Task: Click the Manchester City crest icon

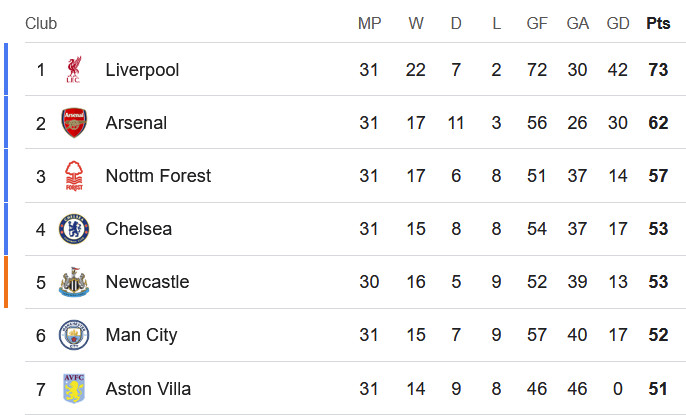Action: (x=74, y=335)
